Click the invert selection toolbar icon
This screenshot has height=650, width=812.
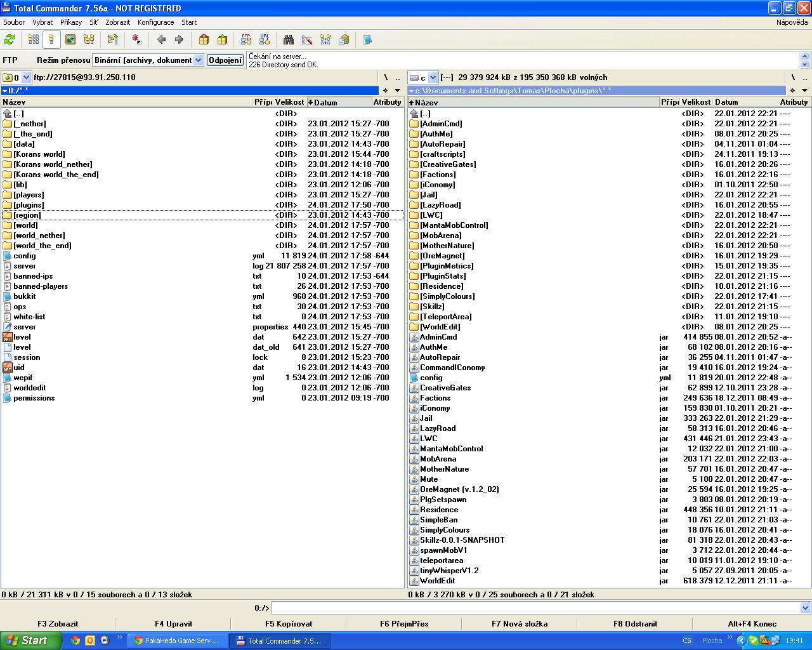pos(136,39)
